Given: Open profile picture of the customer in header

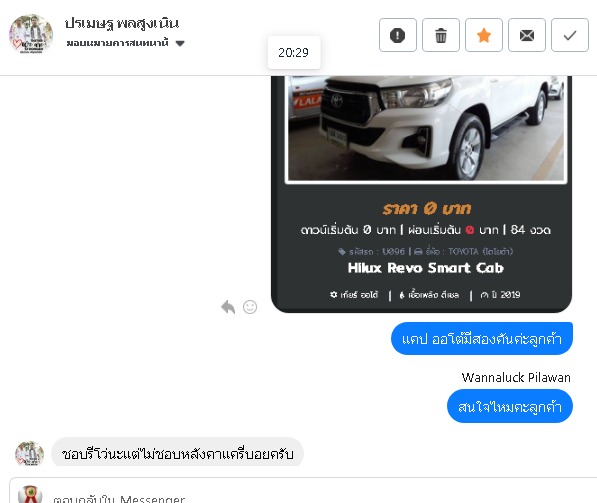Looking at the screenshot, I should tap(31, 34).
